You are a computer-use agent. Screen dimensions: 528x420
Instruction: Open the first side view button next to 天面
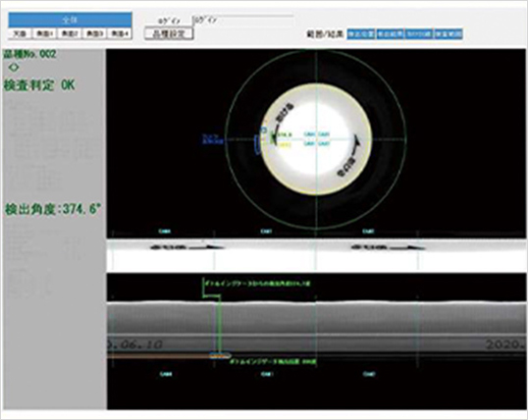[44, 33]
